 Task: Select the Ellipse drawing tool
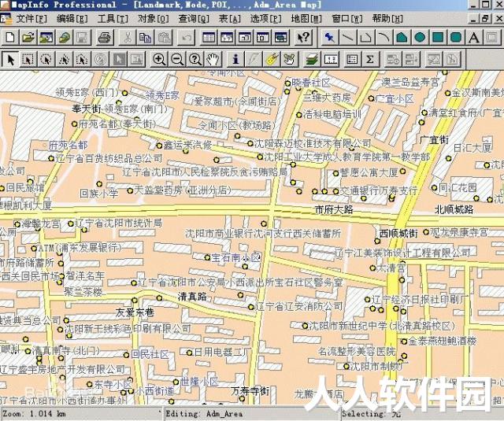[x=420, y=37]
